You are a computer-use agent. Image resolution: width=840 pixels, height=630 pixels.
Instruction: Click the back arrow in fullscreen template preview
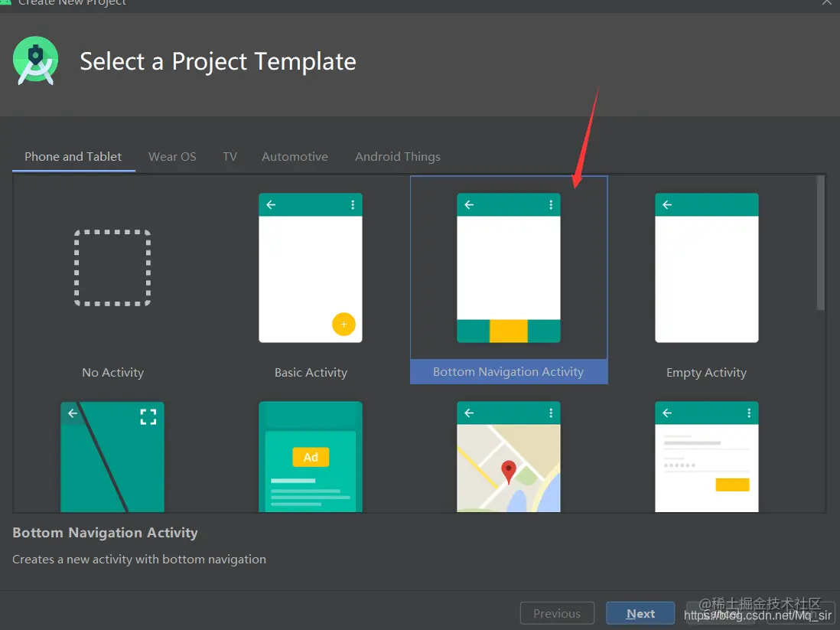pos(73,413)
